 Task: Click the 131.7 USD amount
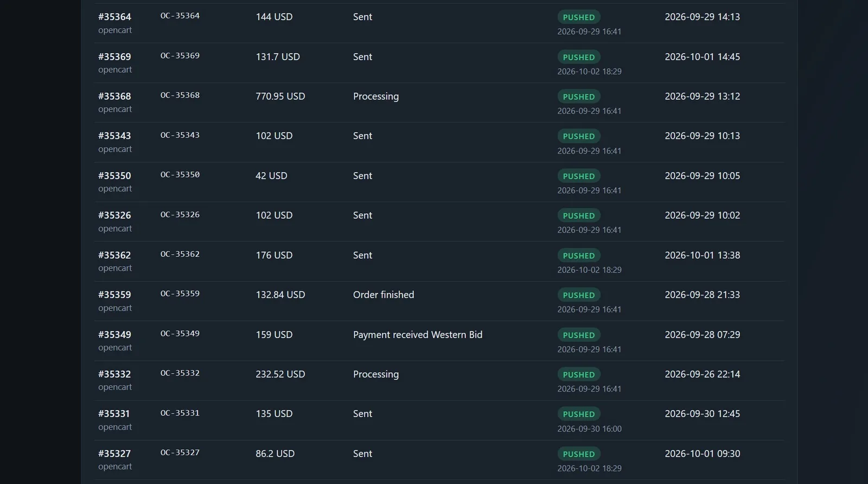tap(278, 56)
